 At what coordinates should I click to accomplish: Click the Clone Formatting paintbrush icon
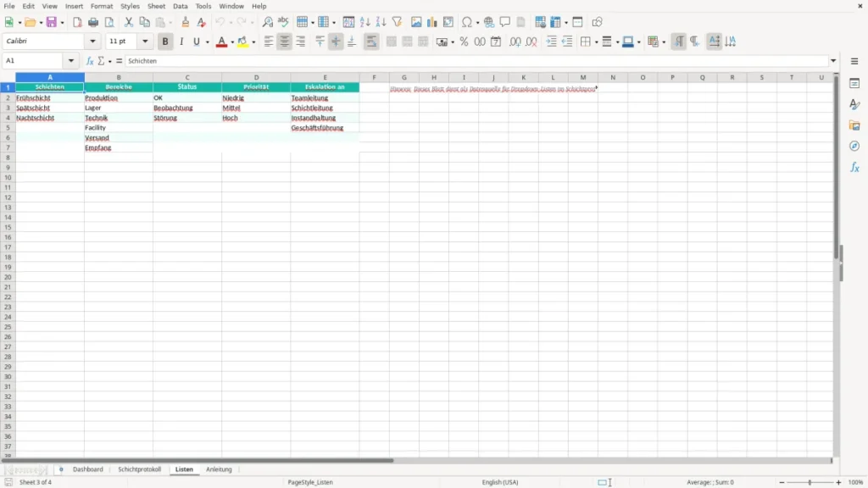click(x=186, y=22)
